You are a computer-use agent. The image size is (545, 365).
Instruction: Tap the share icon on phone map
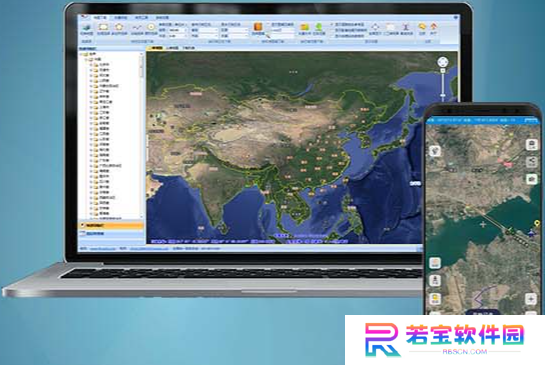click(x=531, y=162)
